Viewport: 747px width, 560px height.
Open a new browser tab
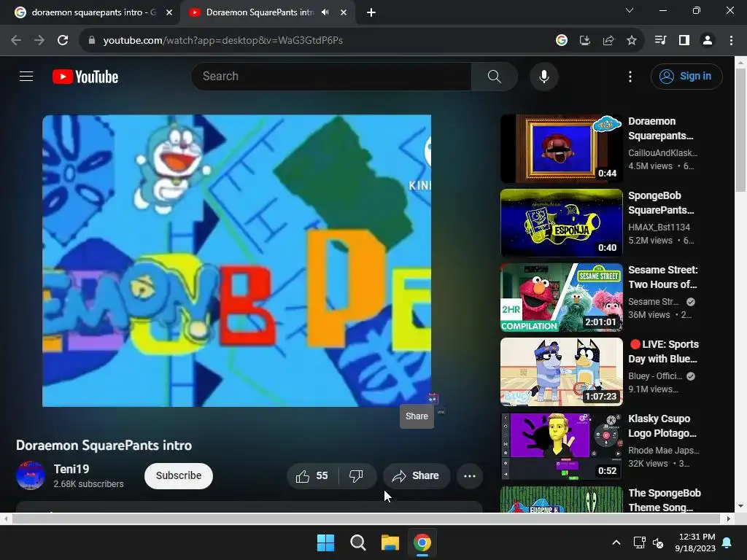371,13
